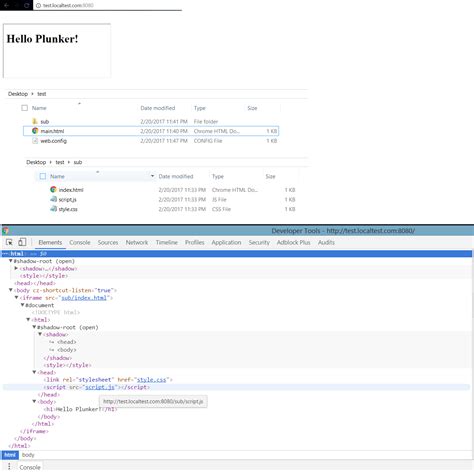This screenshot has width=474, height=472.
Task: Follow the style.css href link
Action: [x=151, y=380]
